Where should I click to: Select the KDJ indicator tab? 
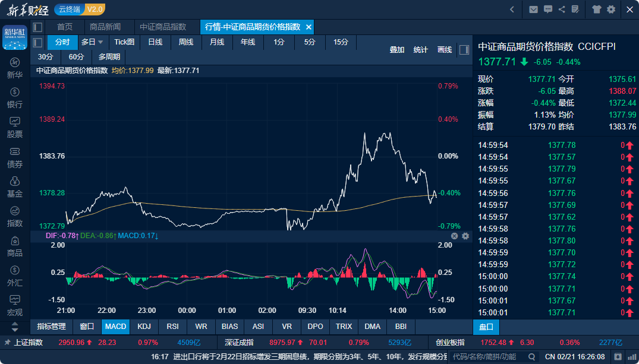[144, 327]
